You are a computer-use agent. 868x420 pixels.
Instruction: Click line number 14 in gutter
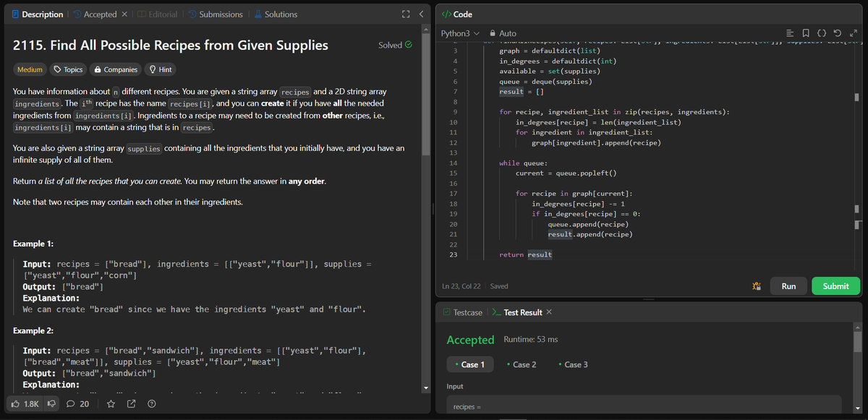click(453, 163)
